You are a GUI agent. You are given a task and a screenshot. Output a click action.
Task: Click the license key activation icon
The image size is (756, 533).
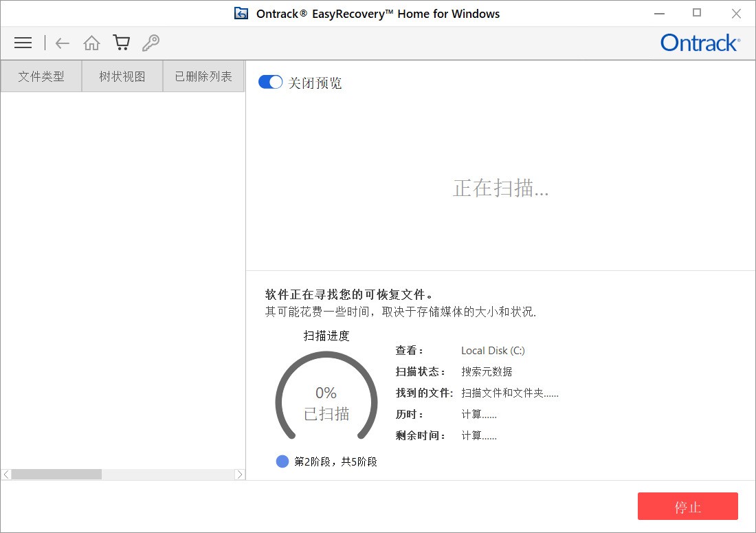coord(151,43)
